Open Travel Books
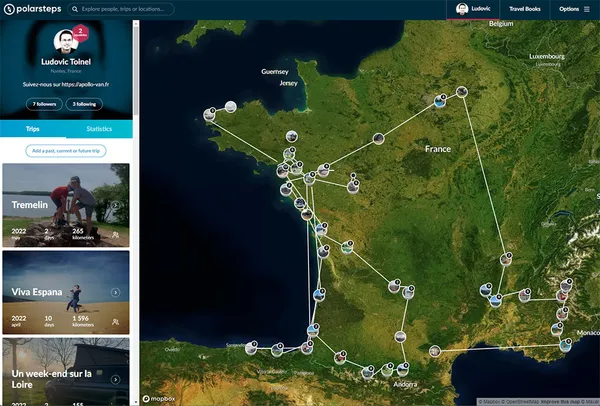The width and height of the screenshot is (600, 406). pyautogui.click(x=525, y=9)
